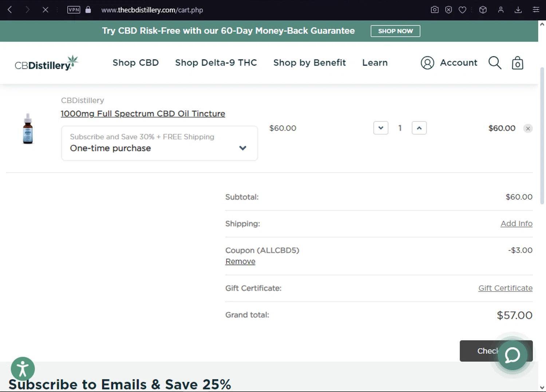The height and width of the screenshot is (392, 546).
Task: Open the accessibility options icon
Action: pyautogui.click(x=23, y=369)
